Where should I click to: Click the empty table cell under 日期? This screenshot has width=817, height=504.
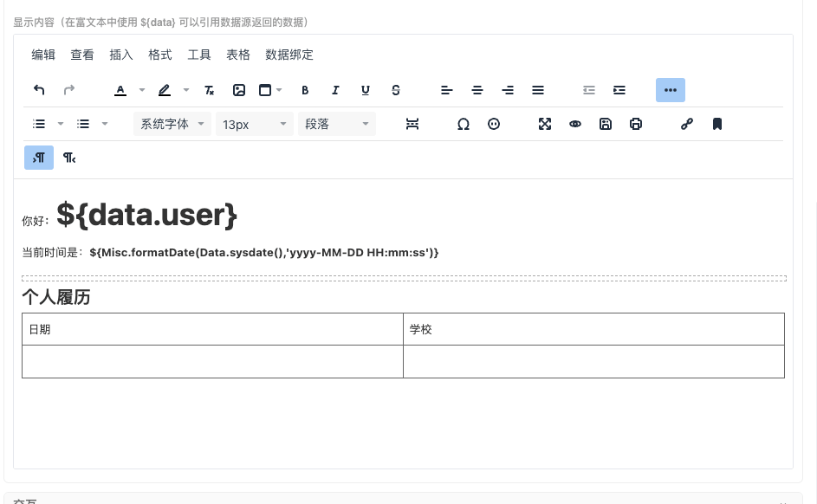tap(212, 361)
